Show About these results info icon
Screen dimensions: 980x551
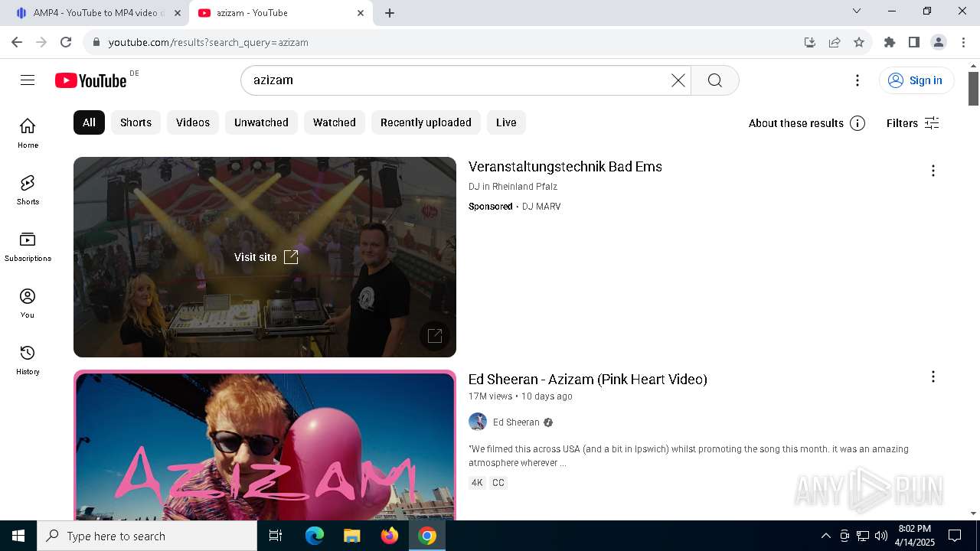click(x=857, y=123)
